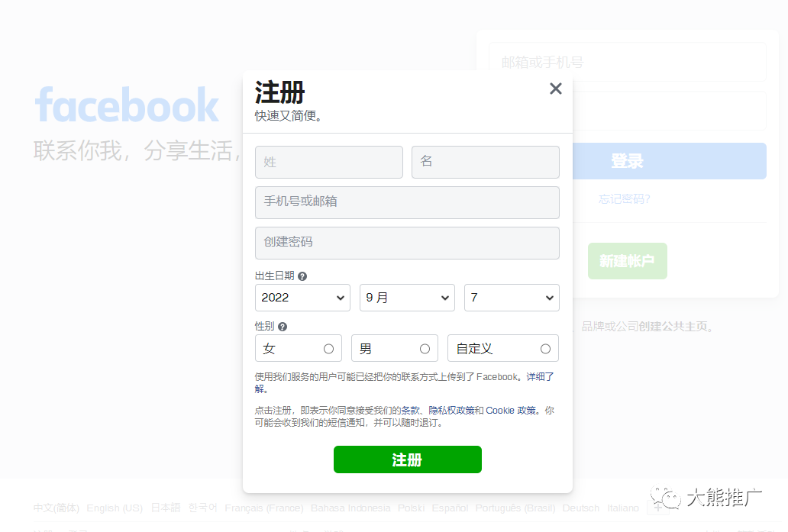Open the 隐私权政策 link
788x532 pixels.
click(x=451, y=411)
